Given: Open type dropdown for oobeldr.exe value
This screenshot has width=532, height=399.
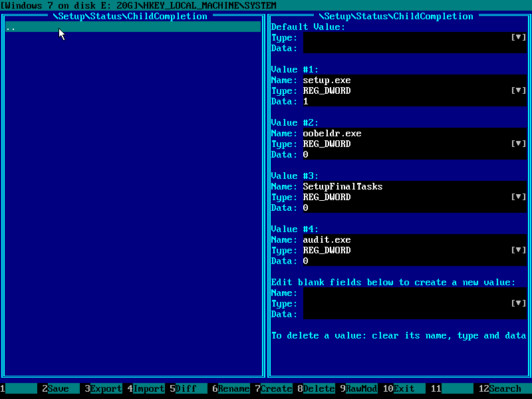Looking at the screenshot, I should [x=519, y=144].
